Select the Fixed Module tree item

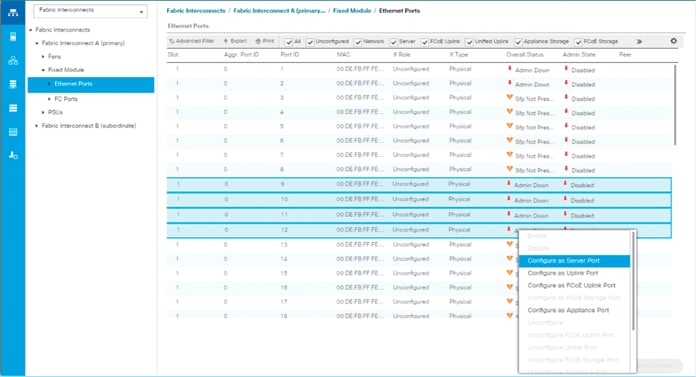click(x=66, y=70)
